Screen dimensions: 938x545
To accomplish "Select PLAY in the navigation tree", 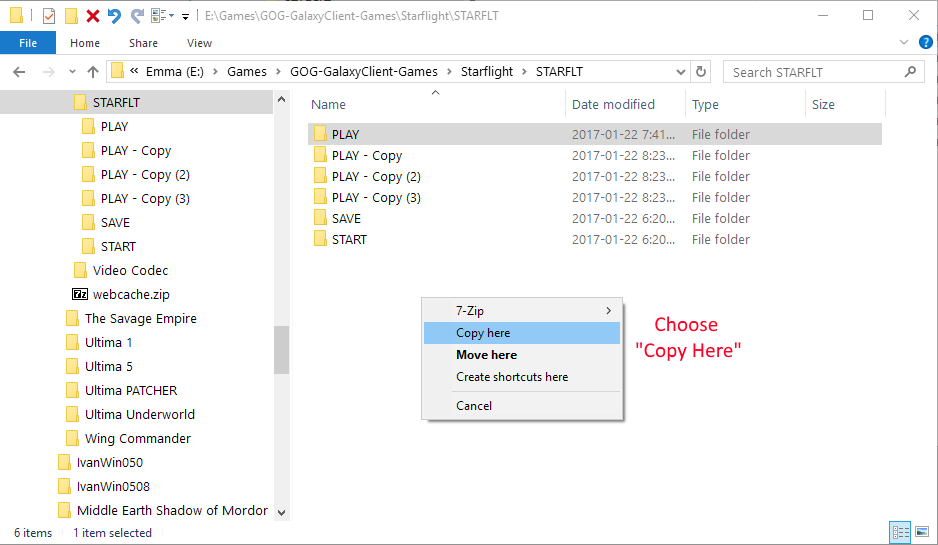I will (114, 126).
